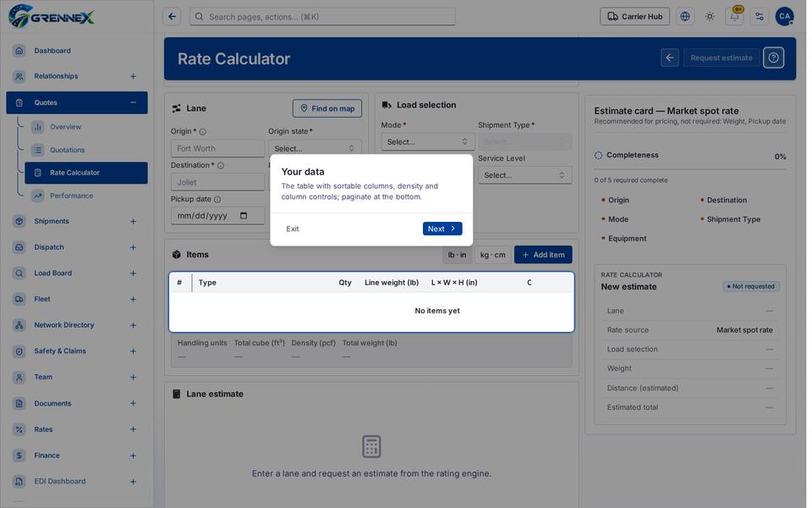Open the Service Level dropdown
The height and width of the screenshot is (508, 812).
pos(524,175)
